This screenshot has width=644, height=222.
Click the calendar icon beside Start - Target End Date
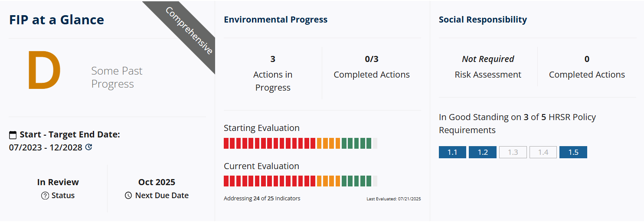[13, 135]
